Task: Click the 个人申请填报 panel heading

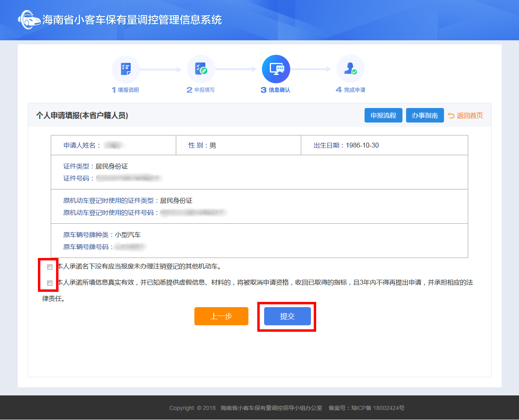Action: point(82,116)
